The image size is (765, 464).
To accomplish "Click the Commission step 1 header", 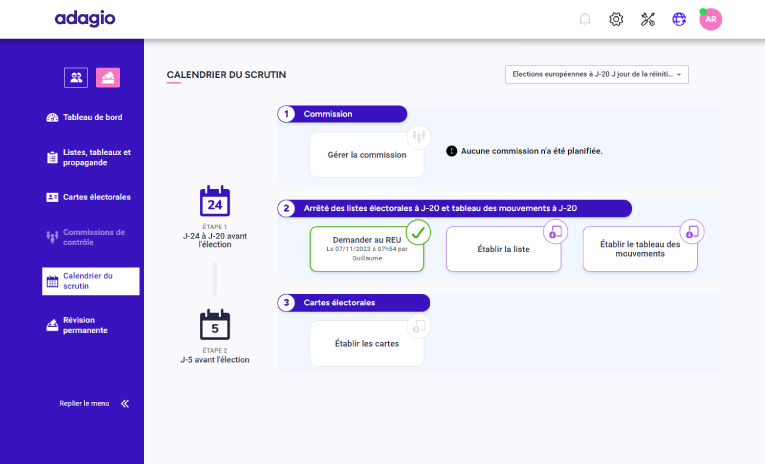I will tap(342, 114).
